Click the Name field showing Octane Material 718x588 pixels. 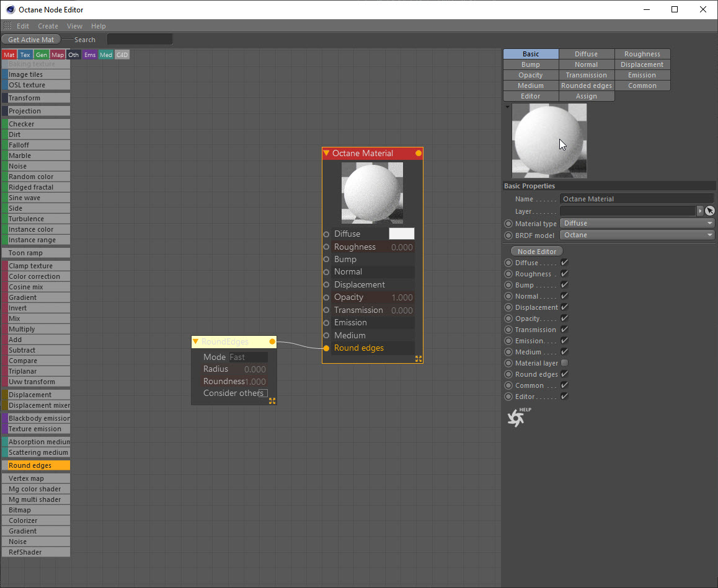[637, 199]
